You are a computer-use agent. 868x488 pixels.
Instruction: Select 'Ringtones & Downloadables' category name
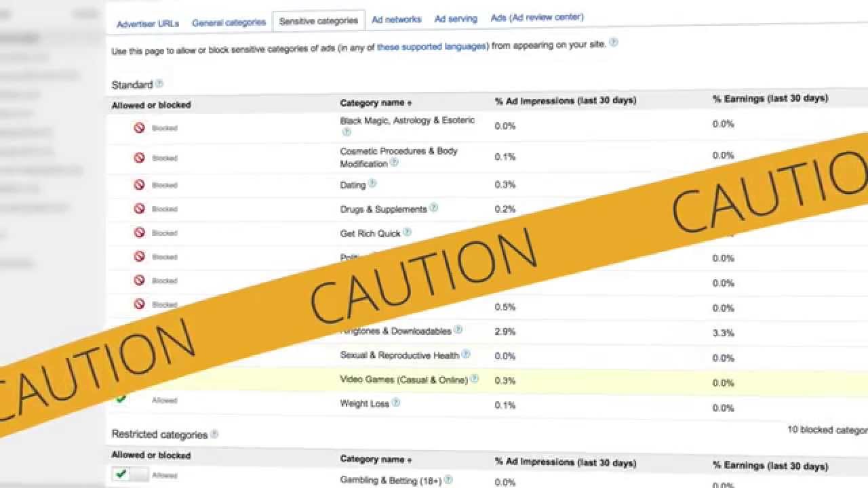395,331
